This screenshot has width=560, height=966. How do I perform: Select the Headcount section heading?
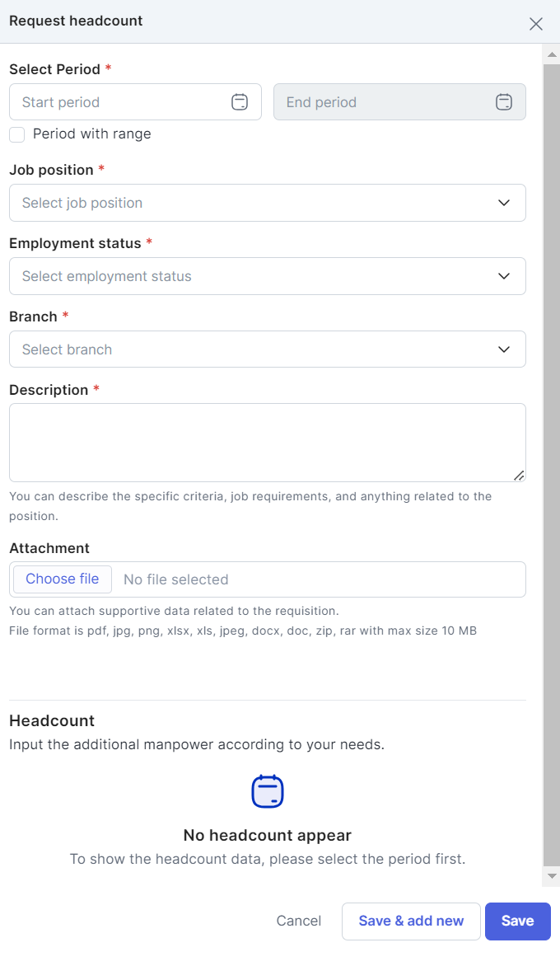[51, 720]
